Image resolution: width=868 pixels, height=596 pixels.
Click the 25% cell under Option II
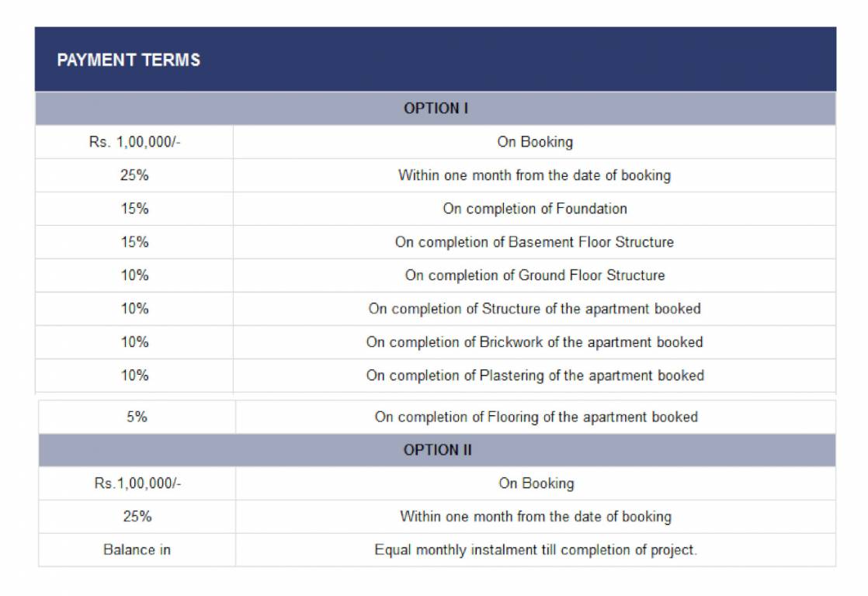click(137, 517)
